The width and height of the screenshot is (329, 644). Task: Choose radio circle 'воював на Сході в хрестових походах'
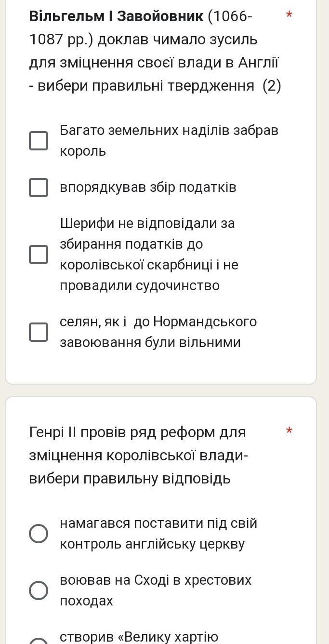(39, 590)
